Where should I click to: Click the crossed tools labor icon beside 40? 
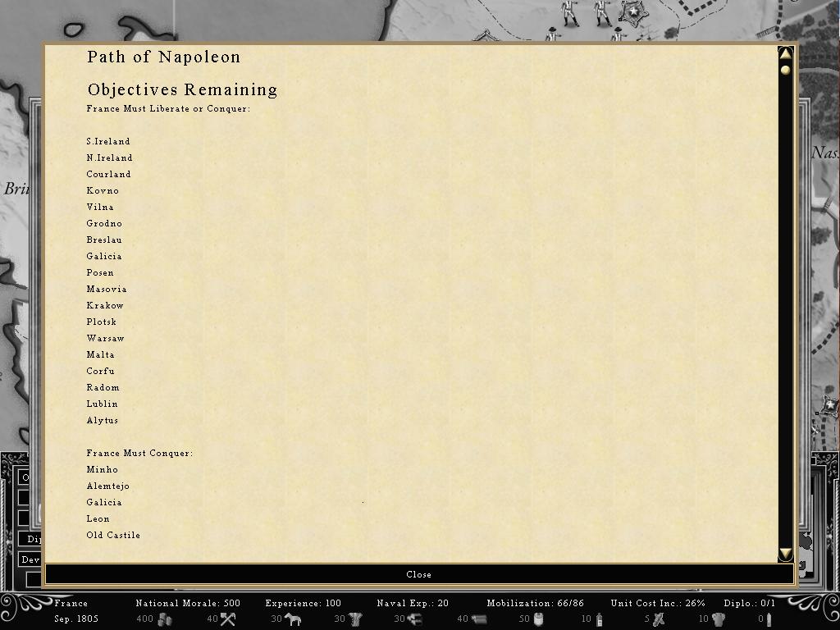(228, 619)
